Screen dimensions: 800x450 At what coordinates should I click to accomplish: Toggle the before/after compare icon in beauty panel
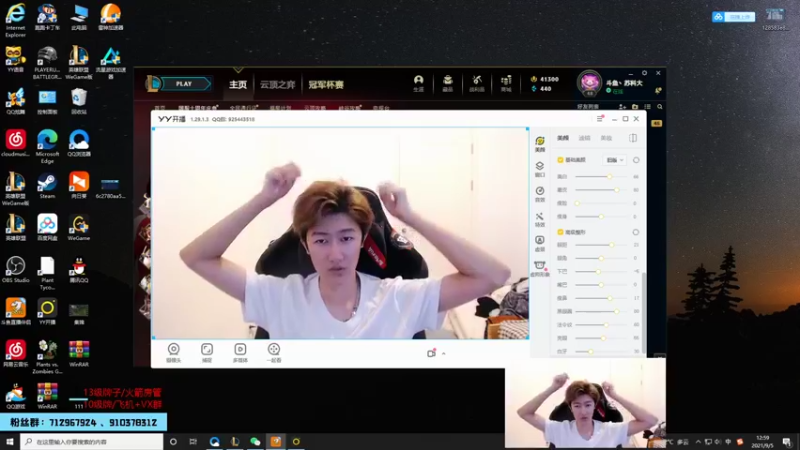pos(633,138)
